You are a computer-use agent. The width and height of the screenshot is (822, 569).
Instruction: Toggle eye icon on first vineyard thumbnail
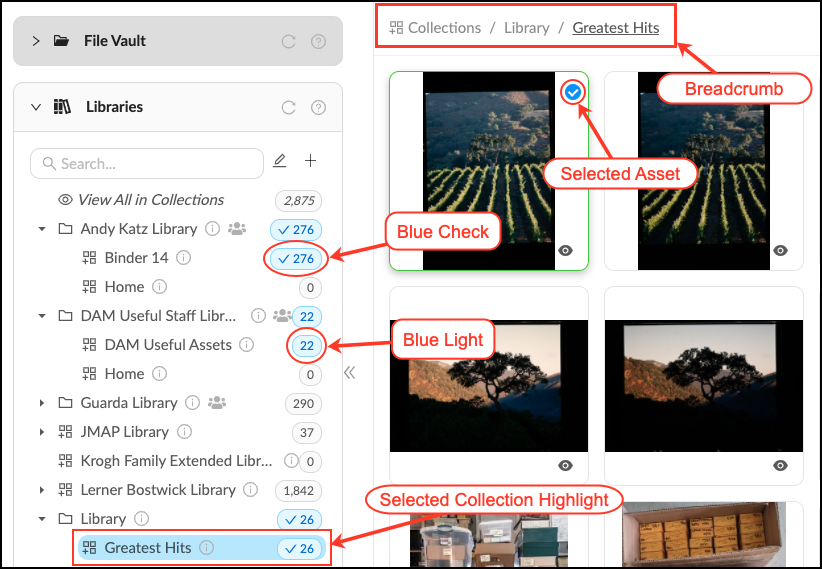[566, 251]
